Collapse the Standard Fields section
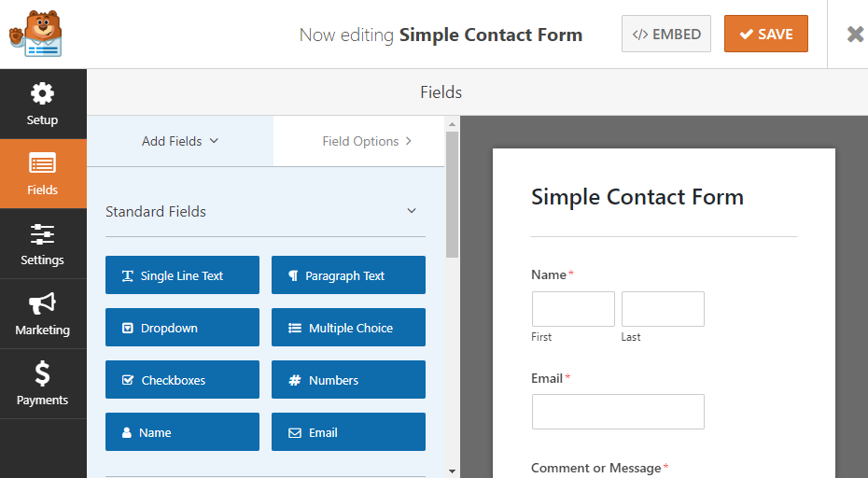 click(x=412, y=211)
